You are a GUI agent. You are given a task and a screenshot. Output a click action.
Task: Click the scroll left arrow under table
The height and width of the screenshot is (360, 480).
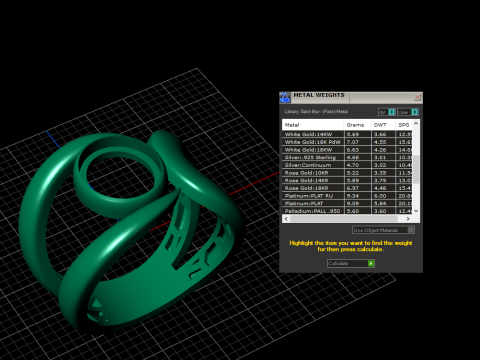[286, 219]
